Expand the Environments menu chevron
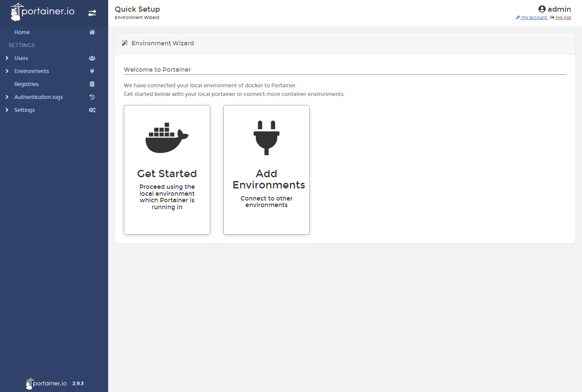This screenshot has width=582, height=392. tap(7, 71)
